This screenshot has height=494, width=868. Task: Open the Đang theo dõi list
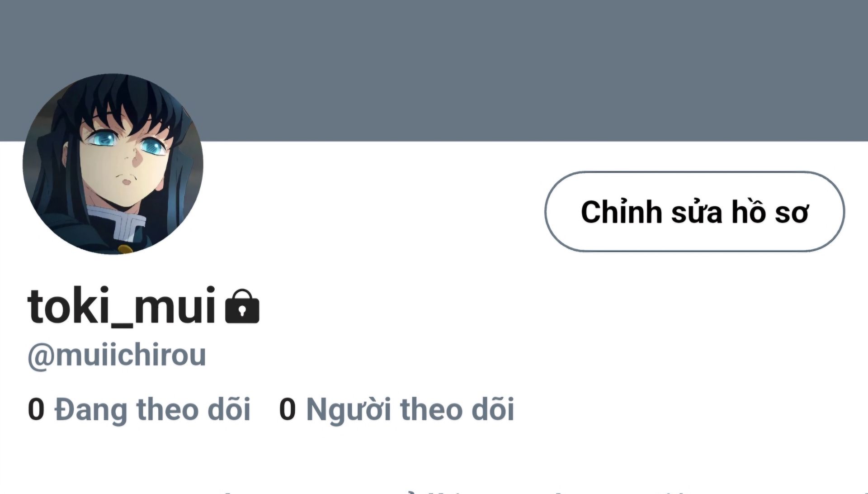click(139, 409)
